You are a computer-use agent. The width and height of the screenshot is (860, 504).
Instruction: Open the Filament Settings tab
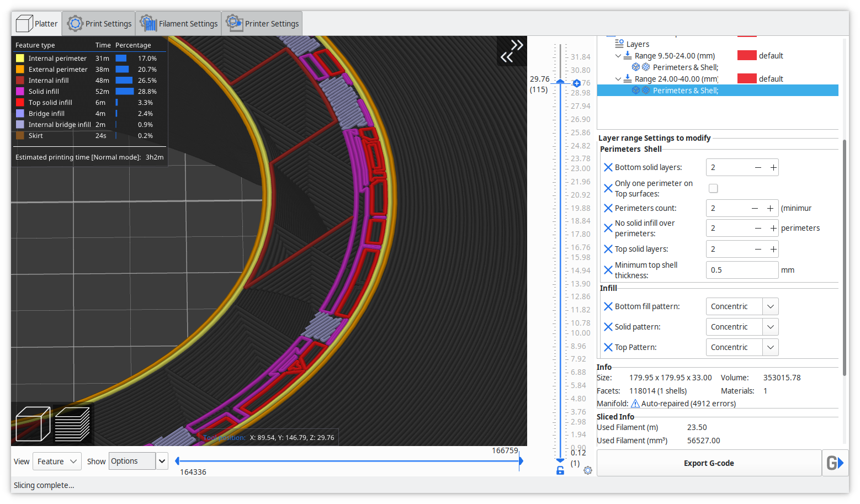[178, 23]
